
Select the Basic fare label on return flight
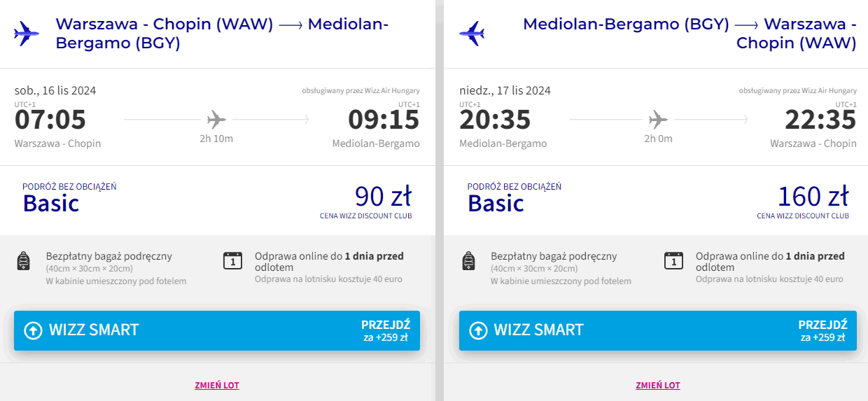click(496, 203)
